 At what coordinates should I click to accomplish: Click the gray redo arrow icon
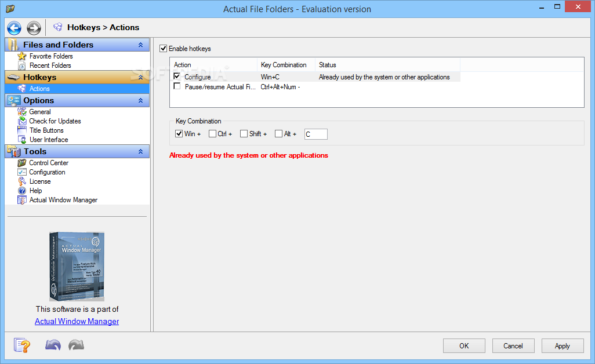click(x=77, y=345)
